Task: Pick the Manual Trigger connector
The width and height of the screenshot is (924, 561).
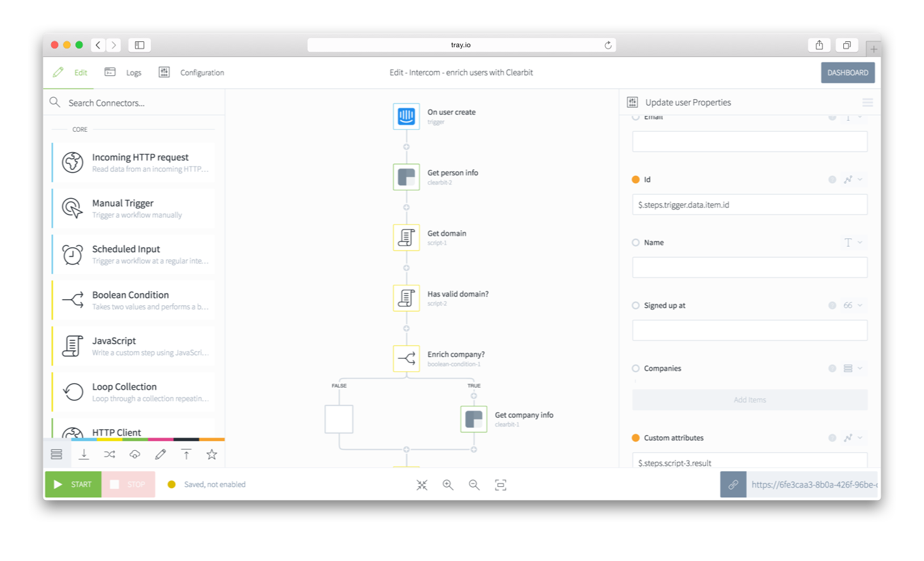Action: point(134,208)
